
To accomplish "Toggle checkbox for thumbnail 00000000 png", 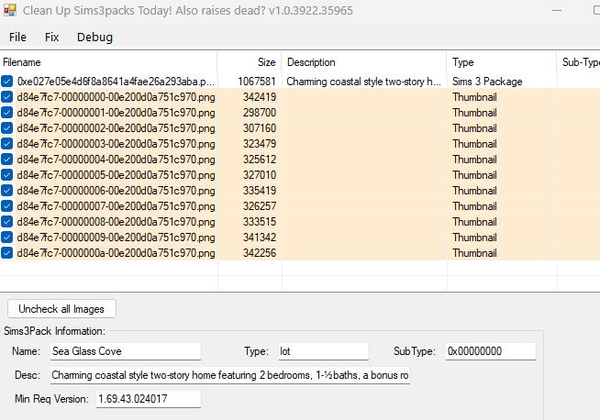I will (x=8, y=97).
